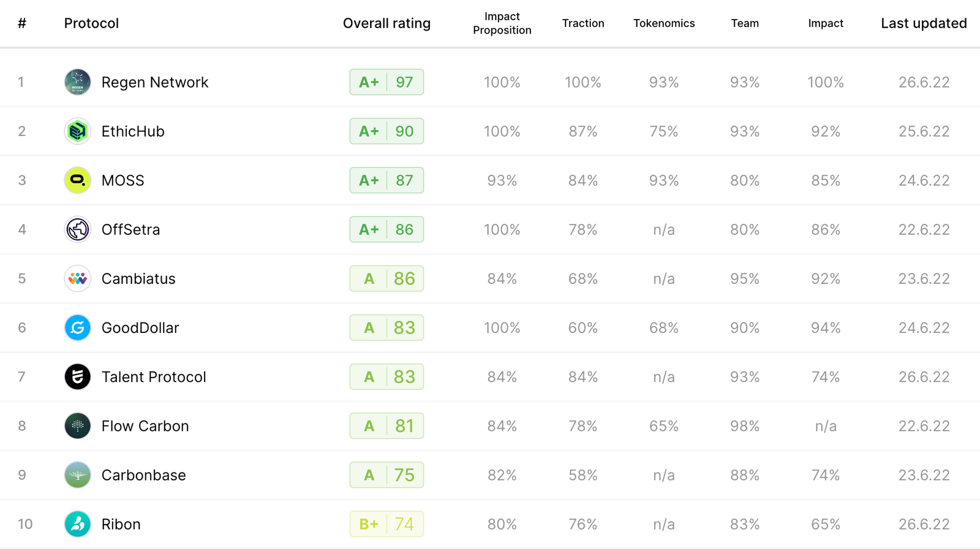Sort table by Traction column
980x549 pixels.
(x=583, y=23)
